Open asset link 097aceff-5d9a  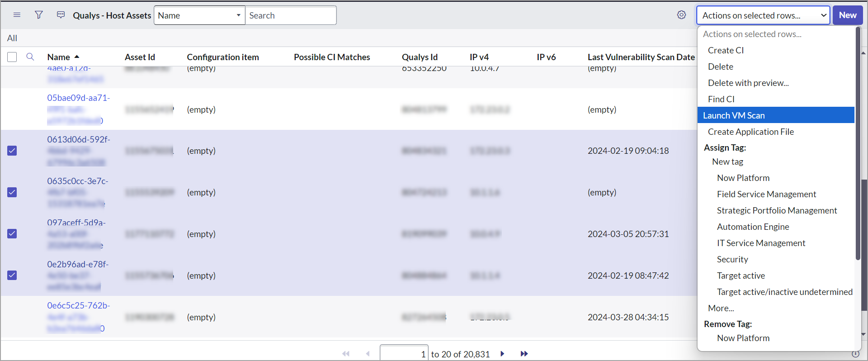click(x=76, y=234)
